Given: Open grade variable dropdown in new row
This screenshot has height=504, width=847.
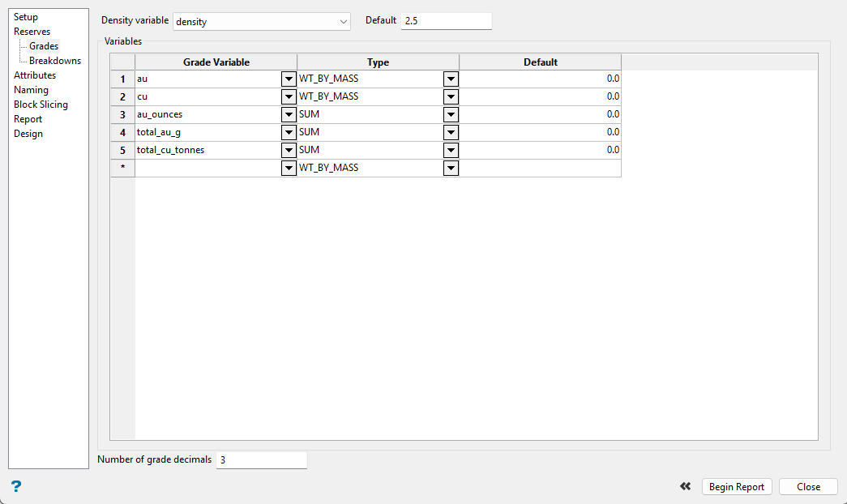Looking at the screenshot, I should [x=289, y=169].
